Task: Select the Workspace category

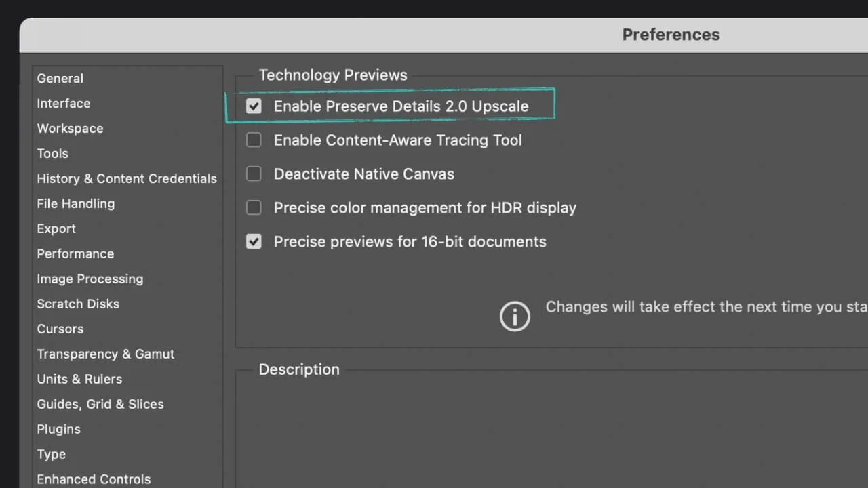Action: 70,128
